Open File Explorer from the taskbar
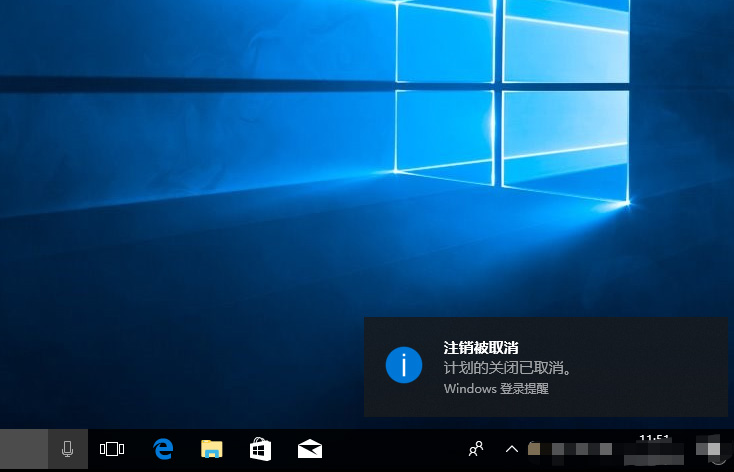734x472 pixels. point(211,450)
